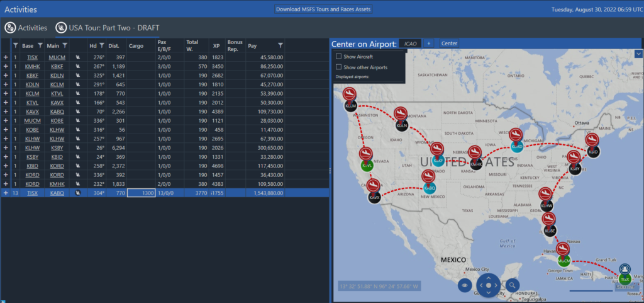644x303 pixels.
Task: Click the KORD airport marker near Michigan
Action: (x=516, y=146)
